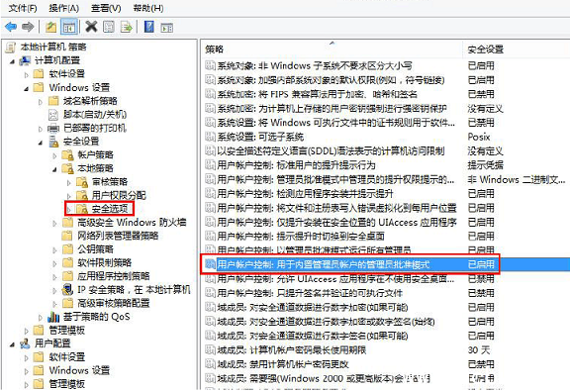Open 文件(F) menu
This screenshot has width=570, height=392.
[23, 8]
